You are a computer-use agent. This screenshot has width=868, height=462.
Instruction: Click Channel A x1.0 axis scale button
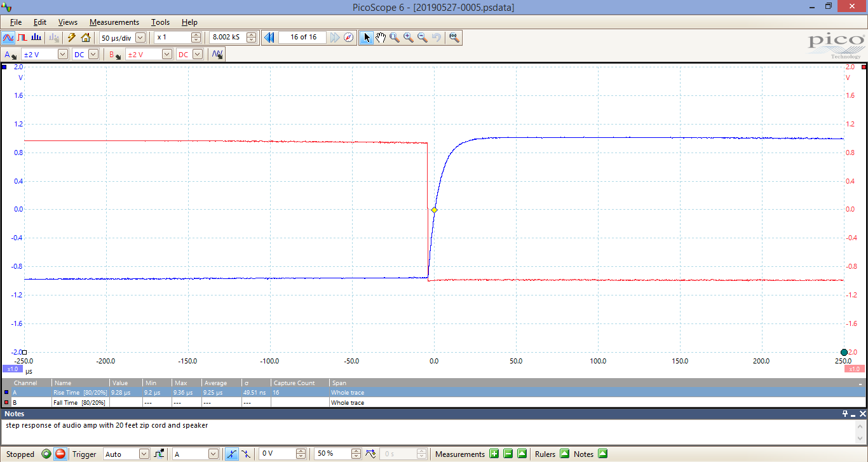12,369
